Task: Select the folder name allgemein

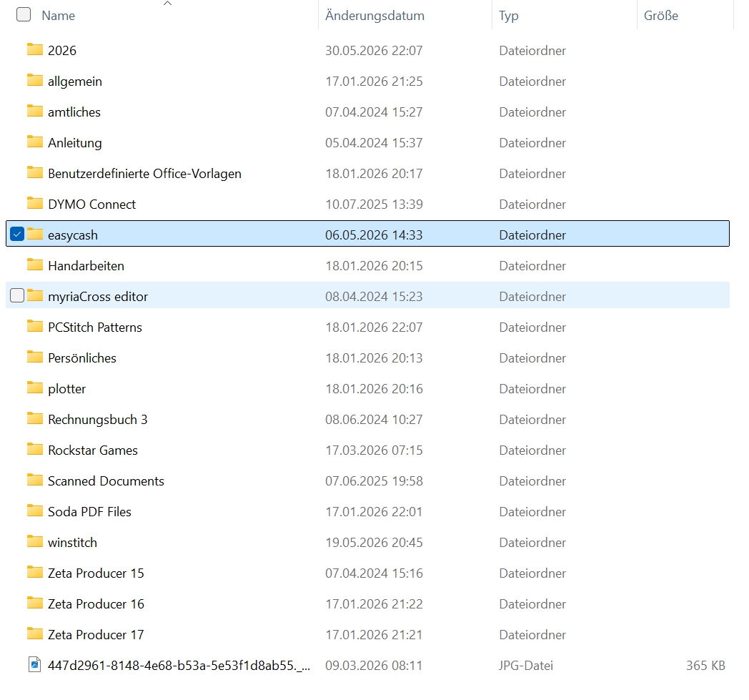Action: click(75, 82)
